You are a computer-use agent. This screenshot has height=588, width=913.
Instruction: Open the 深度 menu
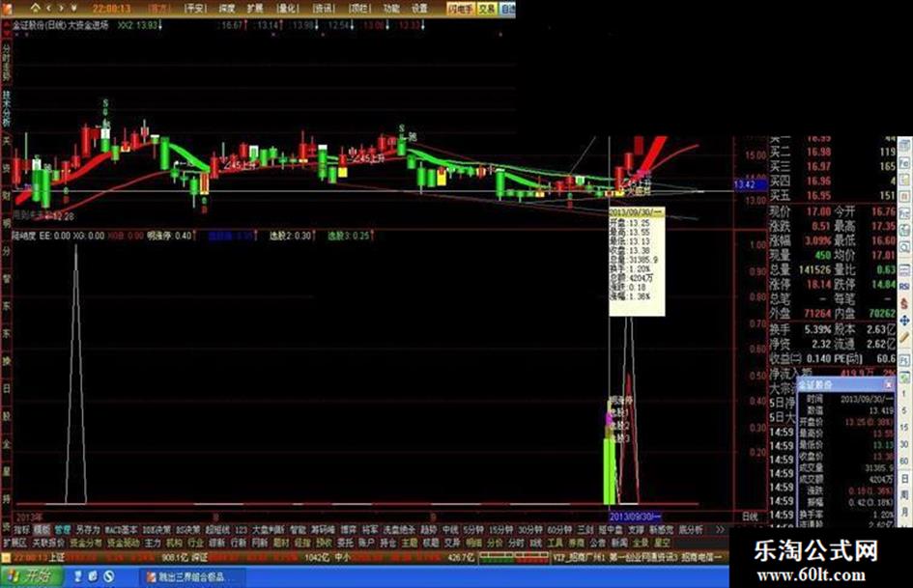click(x=226, y=9)
